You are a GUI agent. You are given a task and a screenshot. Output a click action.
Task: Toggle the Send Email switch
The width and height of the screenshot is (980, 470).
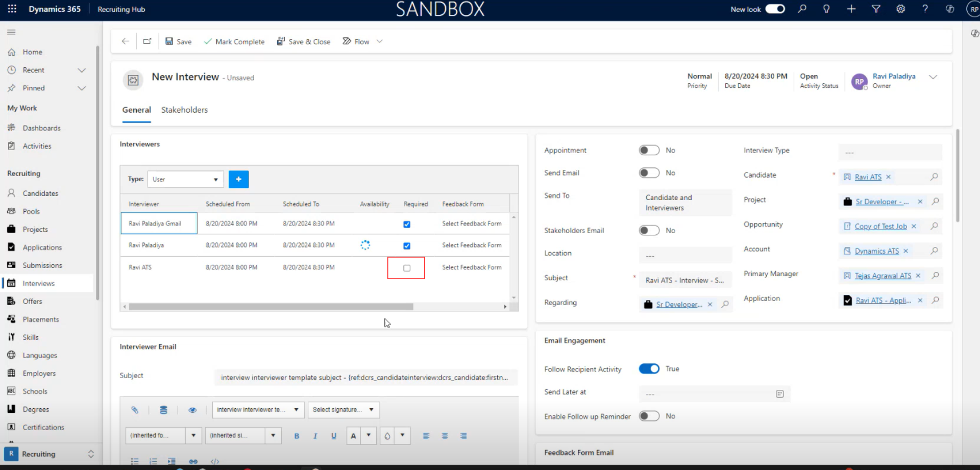[x=649, y=173]
